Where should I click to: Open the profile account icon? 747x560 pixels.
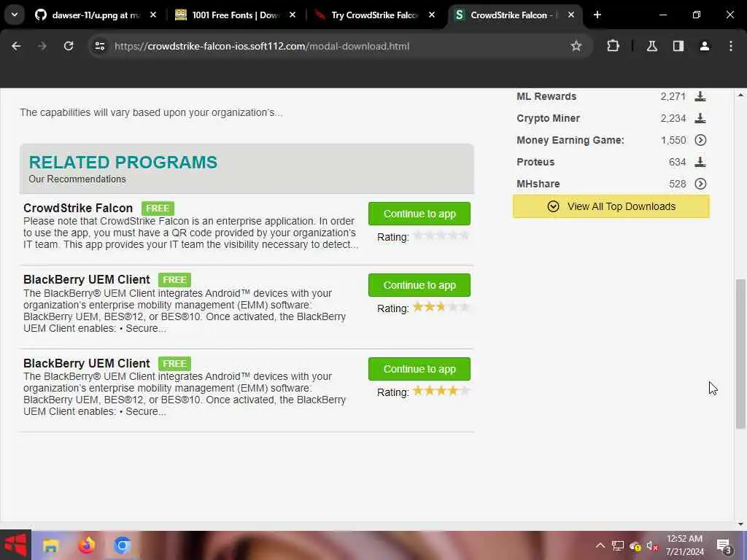click(x=705, y=46)
